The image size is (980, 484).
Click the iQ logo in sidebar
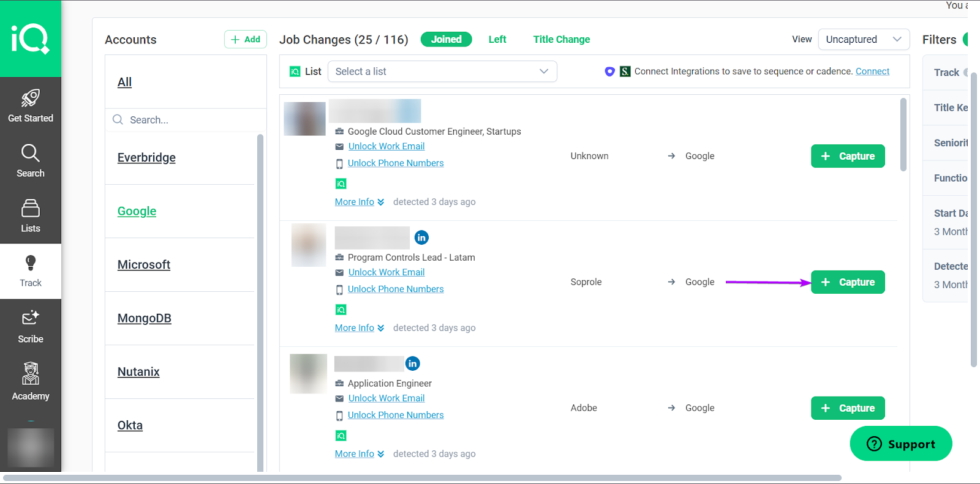(x=30, y=39)
